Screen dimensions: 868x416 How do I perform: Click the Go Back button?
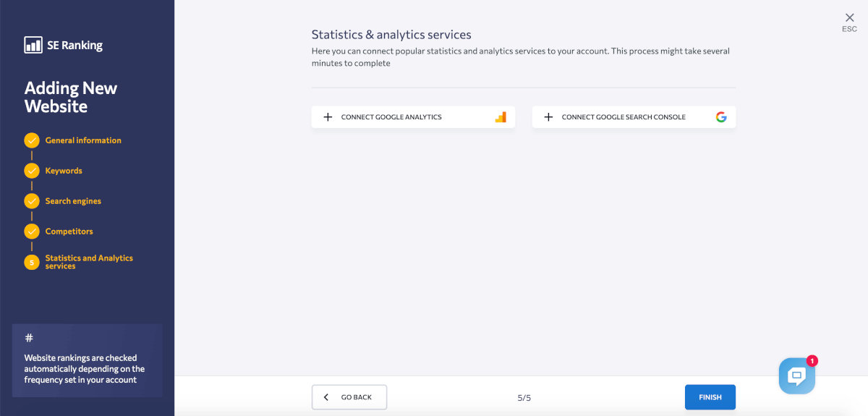point(349,397)
